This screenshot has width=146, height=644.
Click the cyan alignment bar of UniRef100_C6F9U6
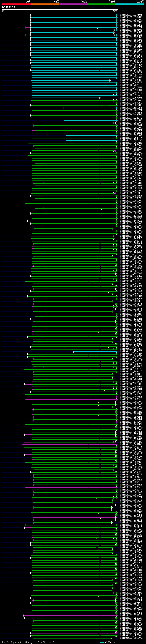pyautogui.click(x=66, y=98)
